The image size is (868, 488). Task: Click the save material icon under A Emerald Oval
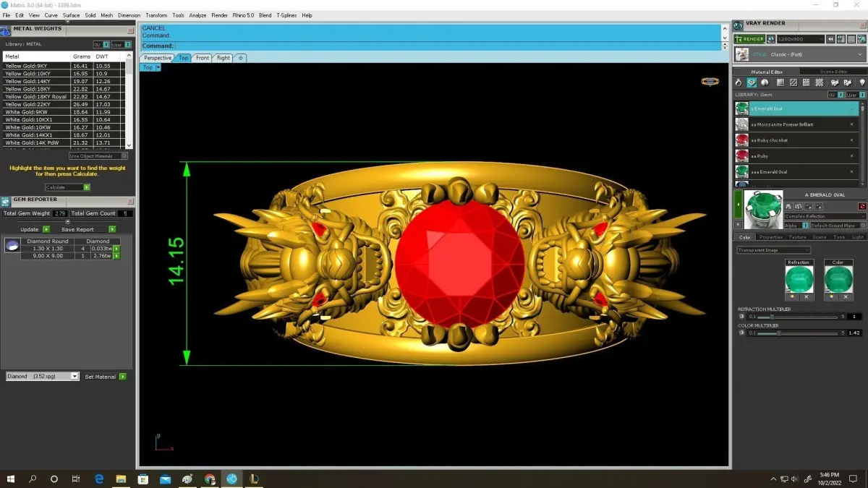click(x=788, y=206)
